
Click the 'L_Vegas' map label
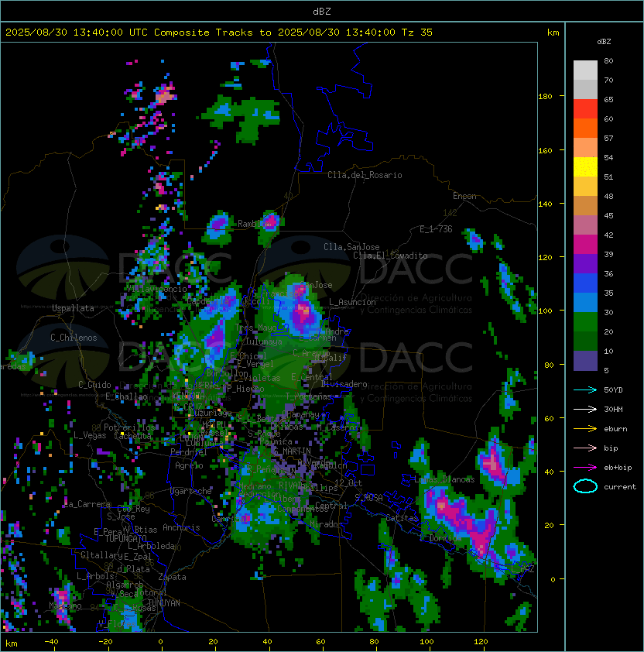[x=90, y=435]
